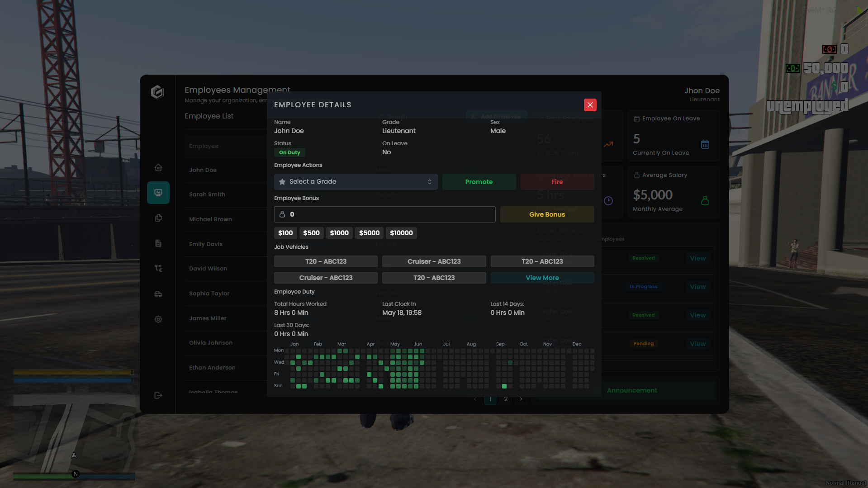Screen dimensions: 868x488
Task: Click View More job vehicles
Action: click(542, 278)
